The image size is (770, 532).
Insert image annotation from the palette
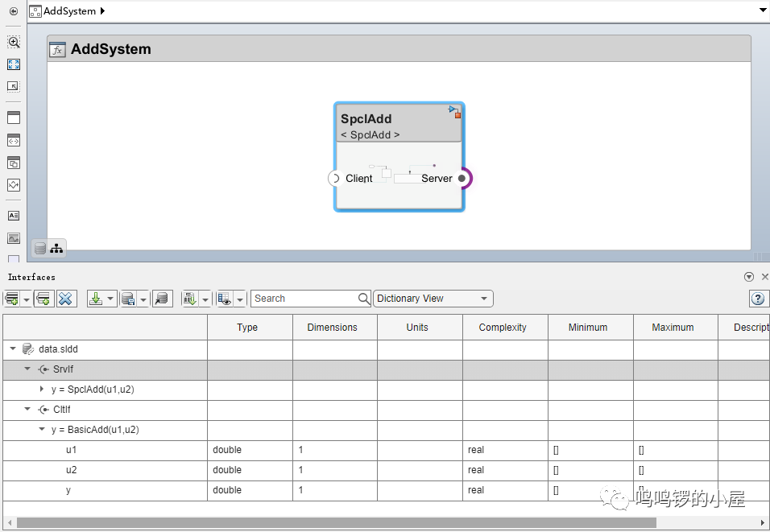[14, 238]
